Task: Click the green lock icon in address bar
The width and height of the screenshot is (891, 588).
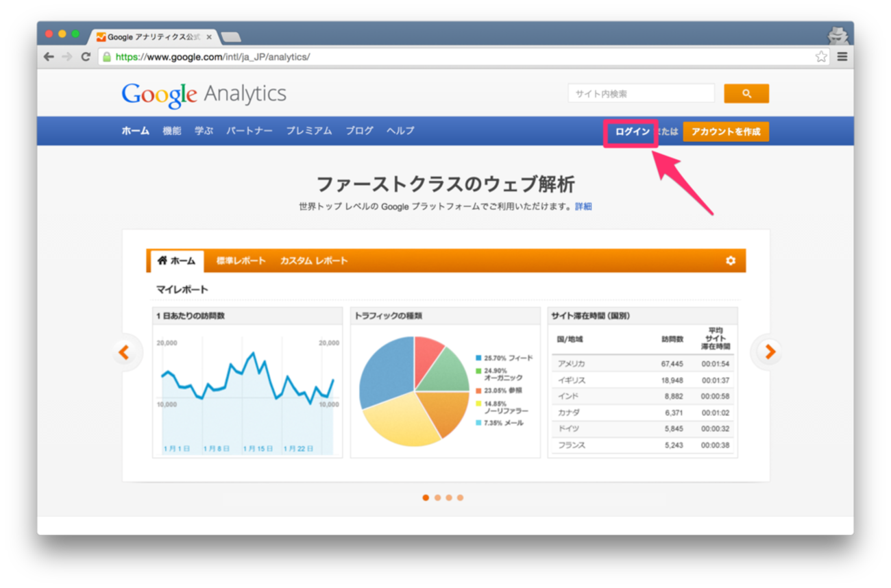Action: [x=106, y=57]
